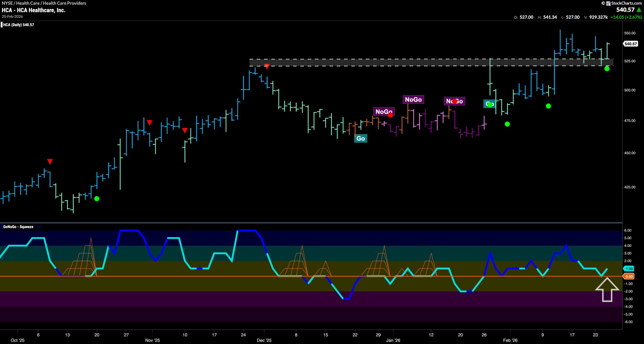Click the 6.00 oscillator axis label

pos(628,230)
